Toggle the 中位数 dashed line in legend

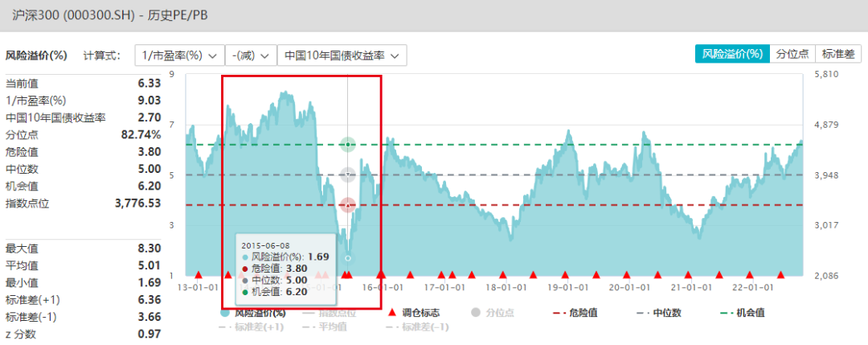(657, 313)
